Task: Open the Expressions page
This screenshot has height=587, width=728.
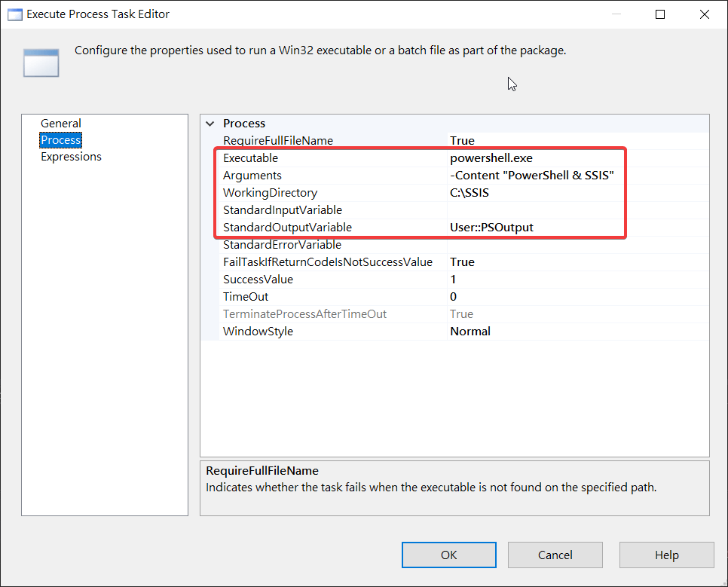Action: [71, 157]
